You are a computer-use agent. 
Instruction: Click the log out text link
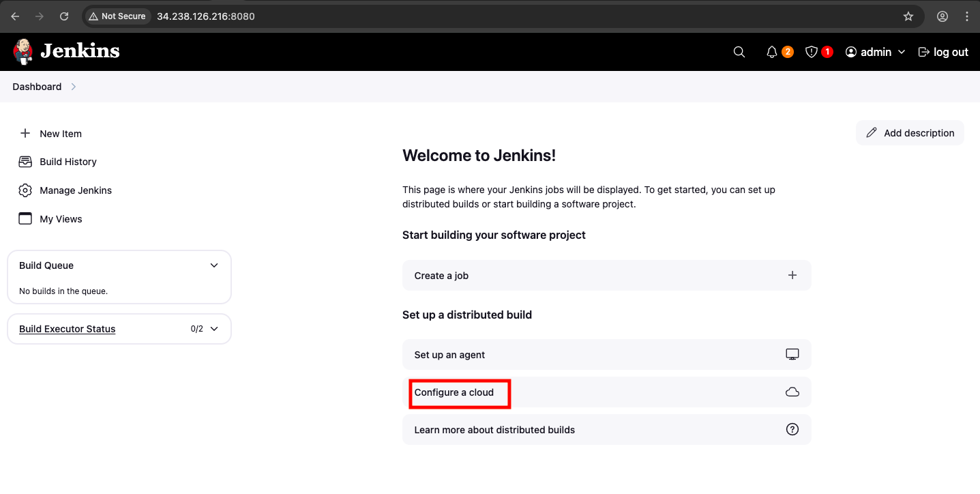tap(951, 52)
